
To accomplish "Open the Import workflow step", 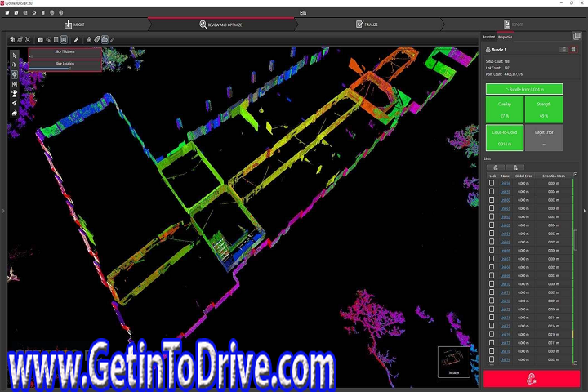I will (74, 24).
